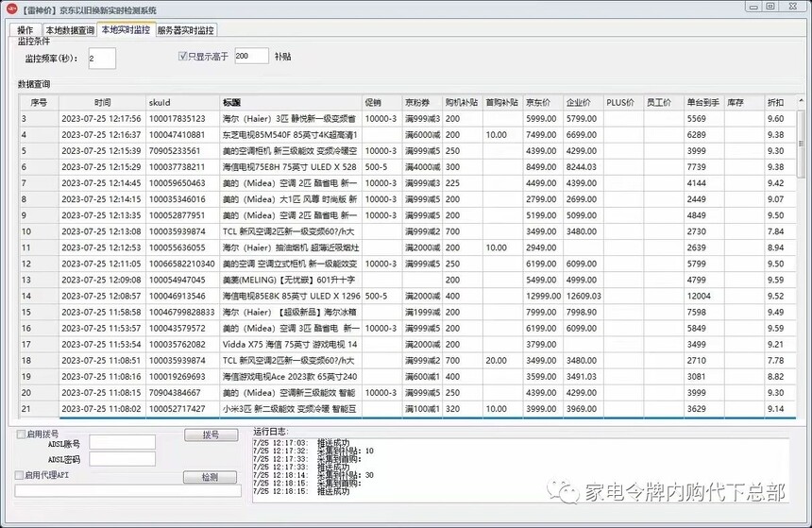Focus the ADSL账号 input field
Screen dimensions: 812x528
(122, 442)
